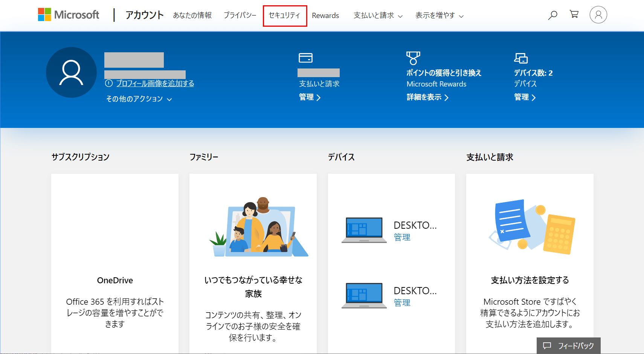Image resolution: width=644 pixels, height=354 pixels.
Task: Click the search magnifier icon
Action: (x=552, y=15)
